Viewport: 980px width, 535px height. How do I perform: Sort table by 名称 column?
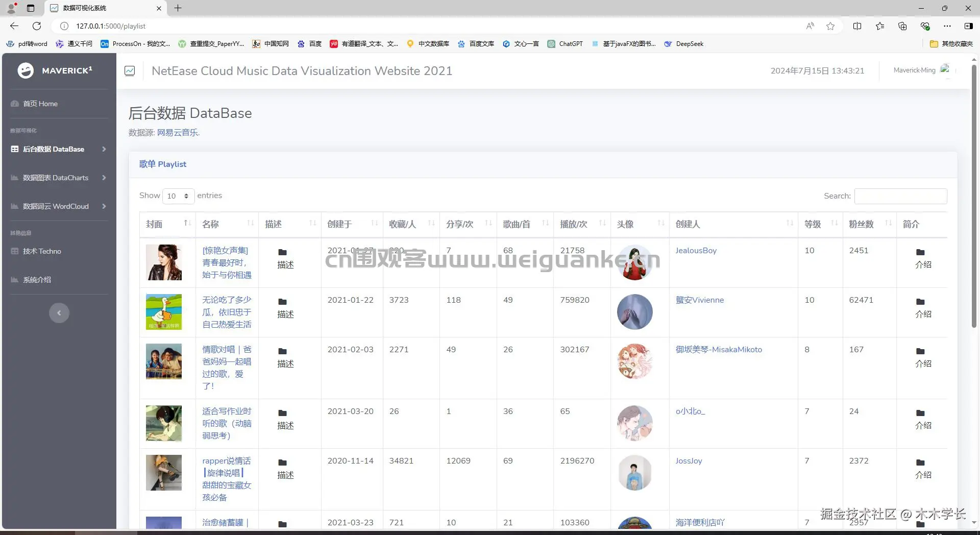[227, 224]
